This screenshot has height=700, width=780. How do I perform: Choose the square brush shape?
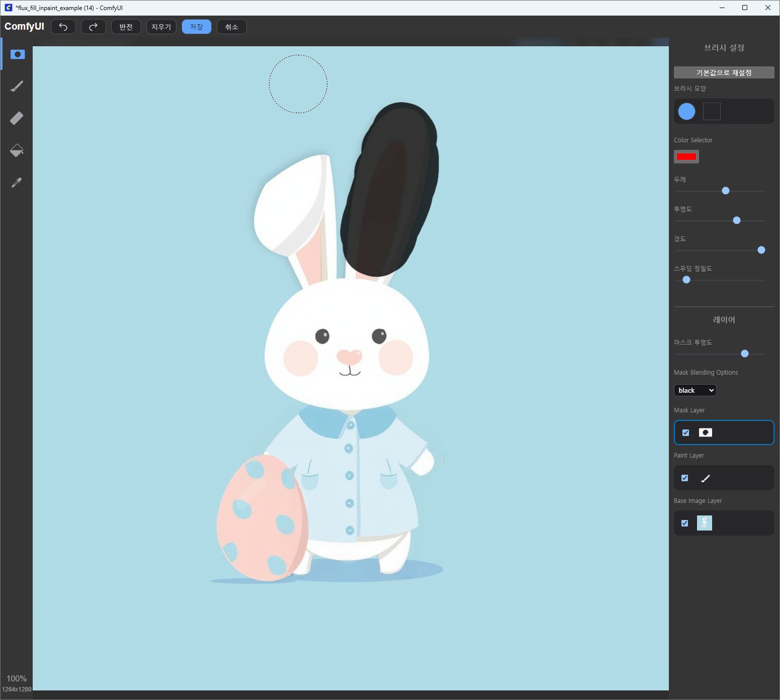coord(712,111)
